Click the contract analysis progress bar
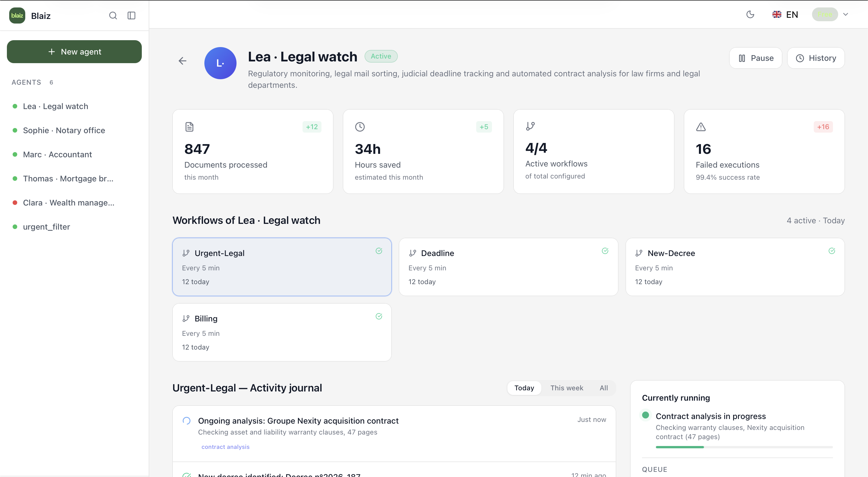 (x=744, y=447)
